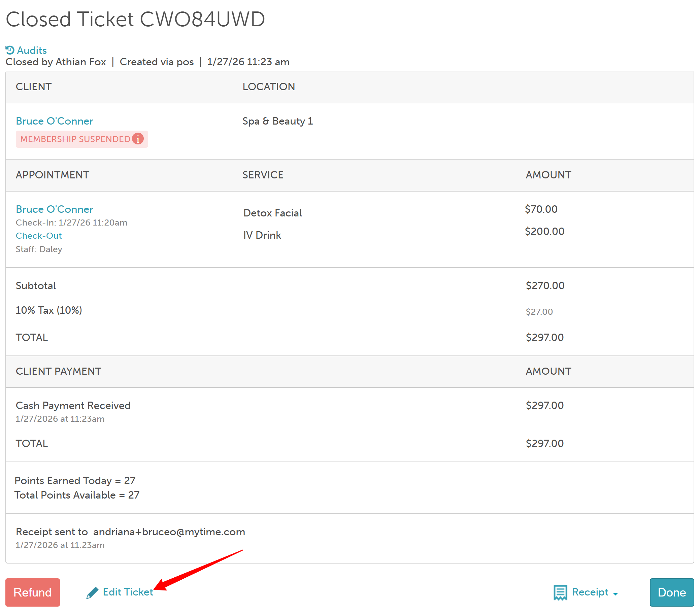Click the Membership Suspended badge
The width and height of the screenshot is (700, 613).
click(75, 139)
